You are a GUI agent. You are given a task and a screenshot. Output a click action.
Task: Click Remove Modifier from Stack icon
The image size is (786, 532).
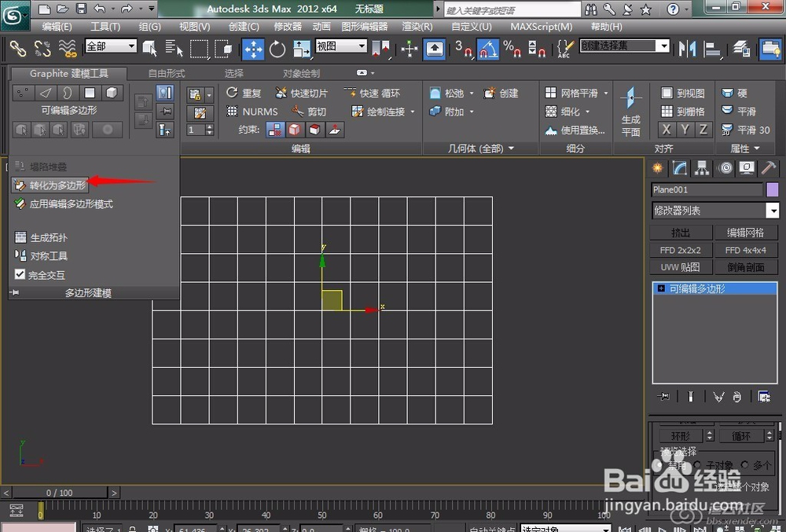(737, 397)
